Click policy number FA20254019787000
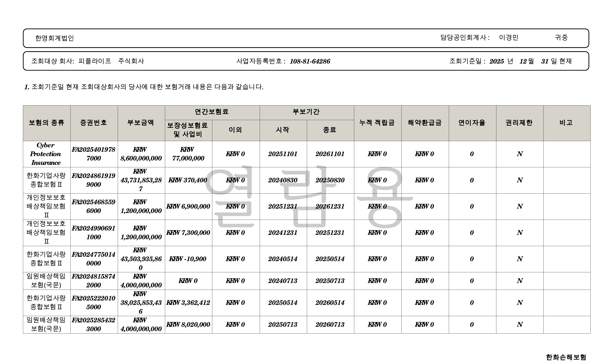This screenshot has height=364, width=615. (x=94, y=154)
